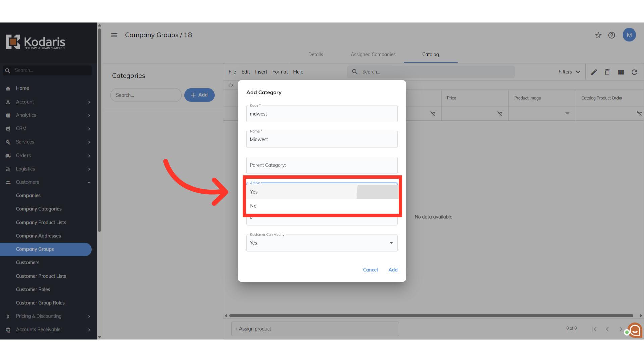Screen dimensions: 644x362
Task: Click the refresh icon in toolbar
Action: (634, 72)
